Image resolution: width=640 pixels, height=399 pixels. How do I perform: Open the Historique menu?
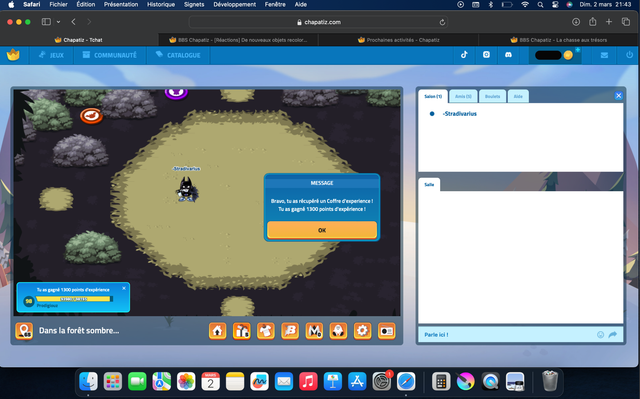tap(161, 4)
